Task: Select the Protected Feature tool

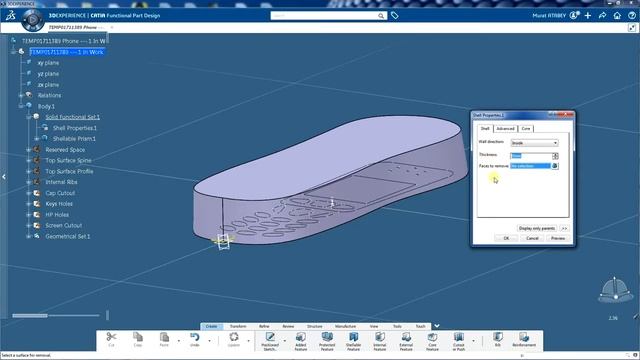Action: (x=327, y=340)
